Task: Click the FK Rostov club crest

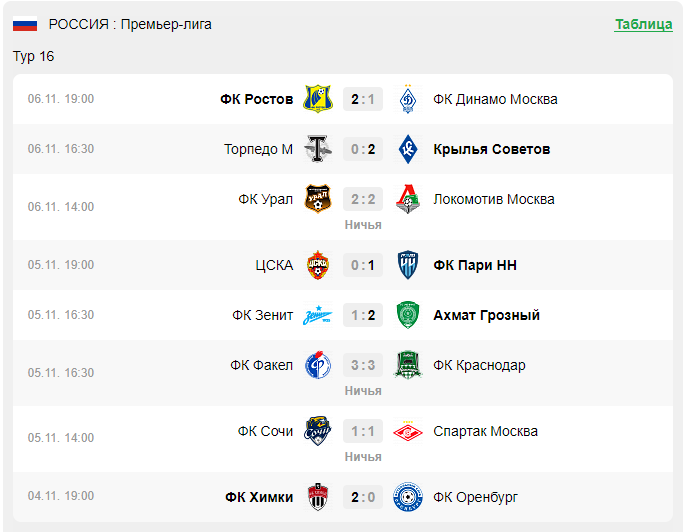Action: [318, 99]
